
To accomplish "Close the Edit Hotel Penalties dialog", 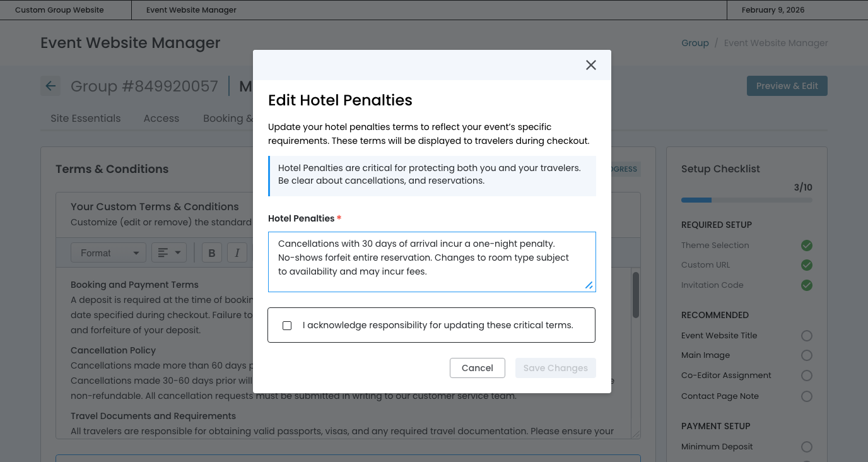I will pyautogui.click(x=590, y=65).
